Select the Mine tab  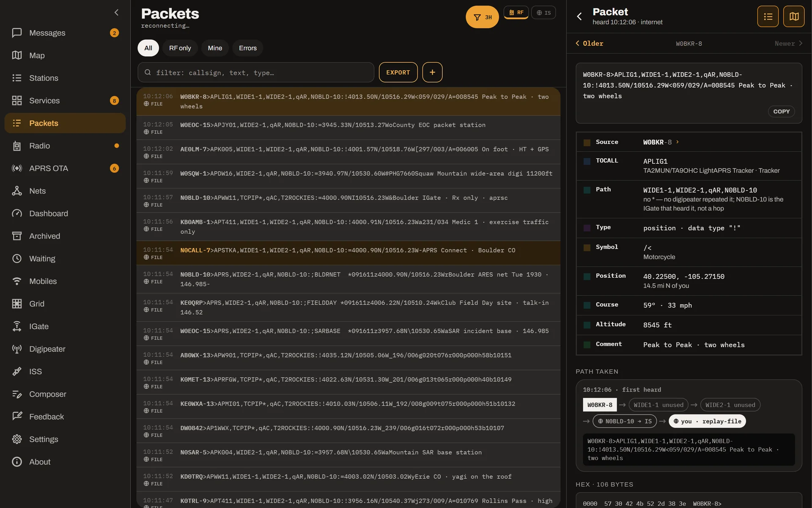(x=215, y=48)
